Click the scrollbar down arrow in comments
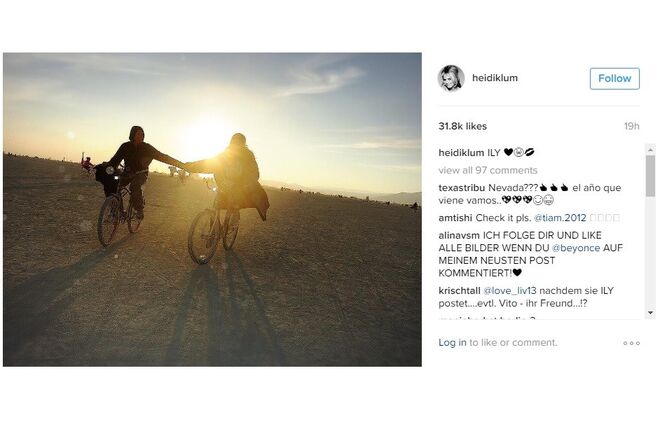This screenshot has width=660, height=422. click(x=650, y=313)
